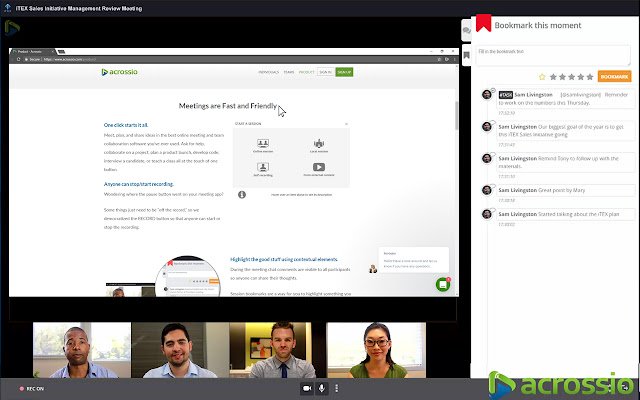Click the green chat widget bubble

coord(443,284)
